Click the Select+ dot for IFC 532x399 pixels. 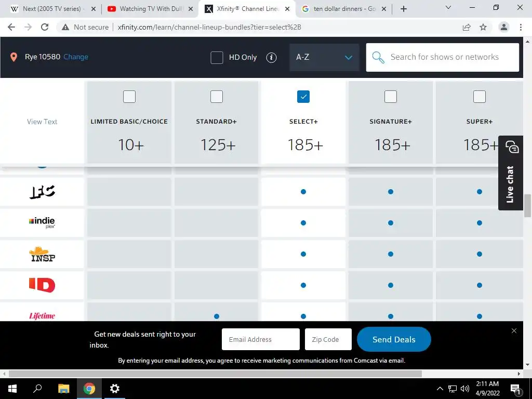point(303,192)
